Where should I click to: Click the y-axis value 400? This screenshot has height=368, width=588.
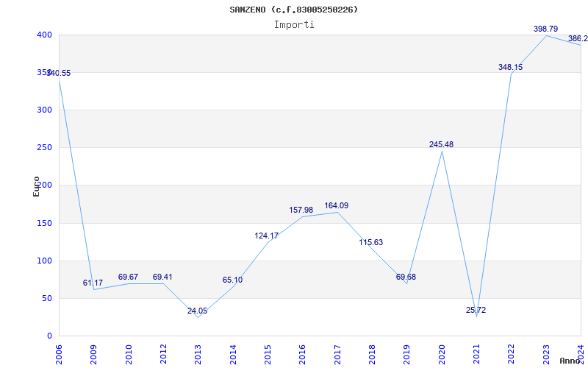click(44, 35)
